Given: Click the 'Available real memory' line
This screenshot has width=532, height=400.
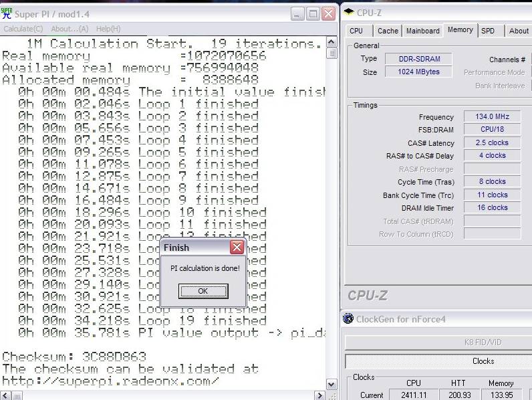Looking at the screenshot, I should pyautogui.click(x=130, y=68).
